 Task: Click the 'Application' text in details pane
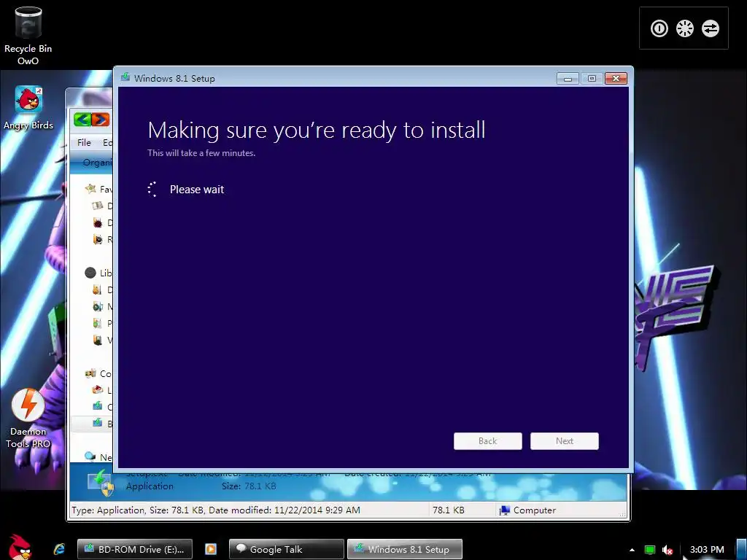[x=150, y=486]
